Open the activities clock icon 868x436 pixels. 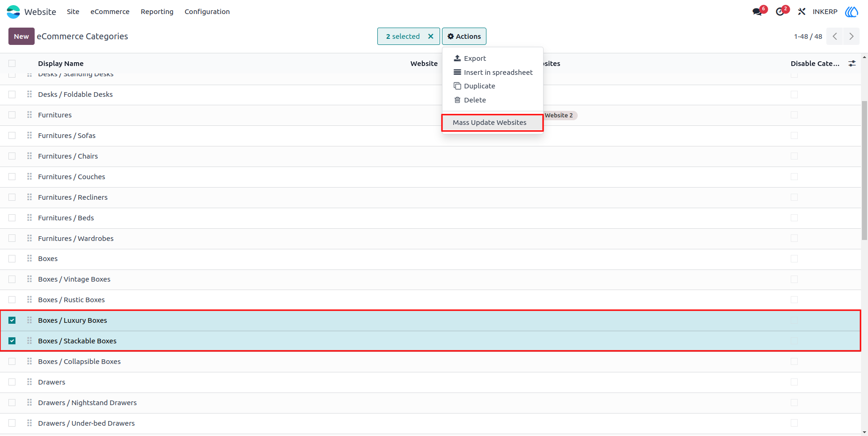[780, 12]
